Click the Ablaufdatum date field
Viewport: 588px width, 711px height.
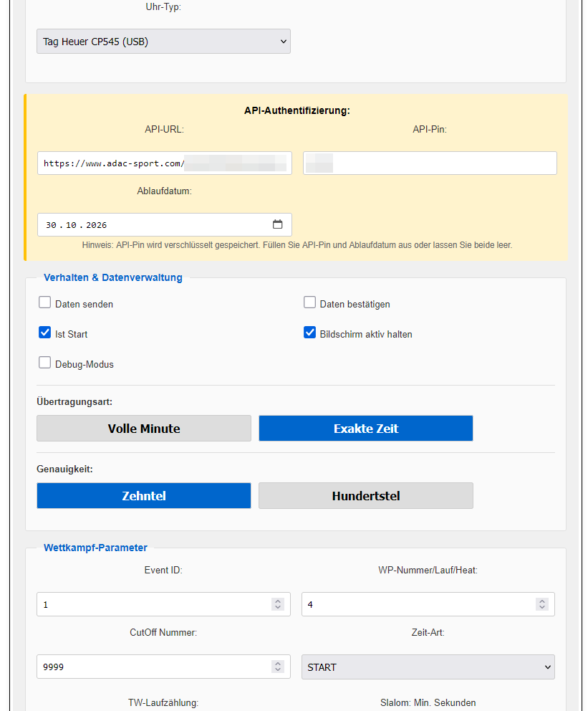[165, 225]
